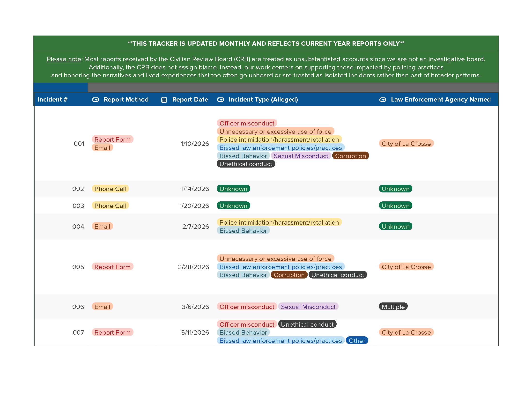532x411 pixels.
Task: Click the dropdown icon beside Incident Type (Alleged)
Action: coord(221,100)
